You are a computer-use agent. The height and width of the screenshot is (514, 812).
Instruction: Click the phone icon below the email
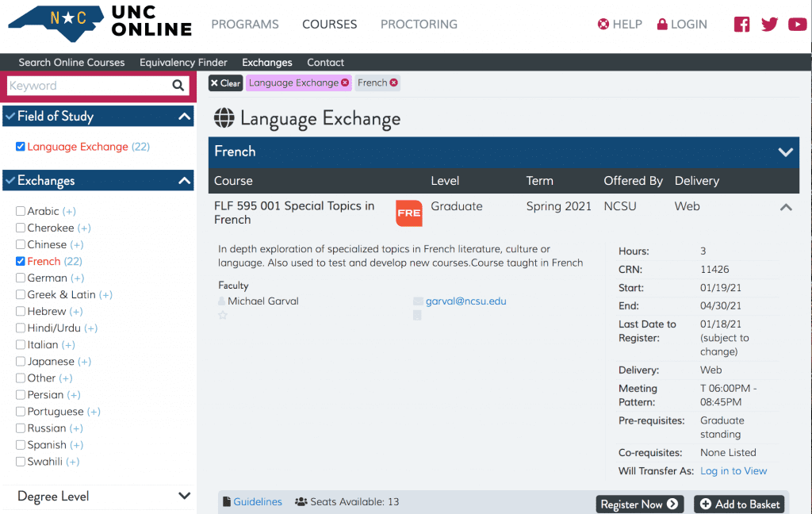[x=417, y=315]
